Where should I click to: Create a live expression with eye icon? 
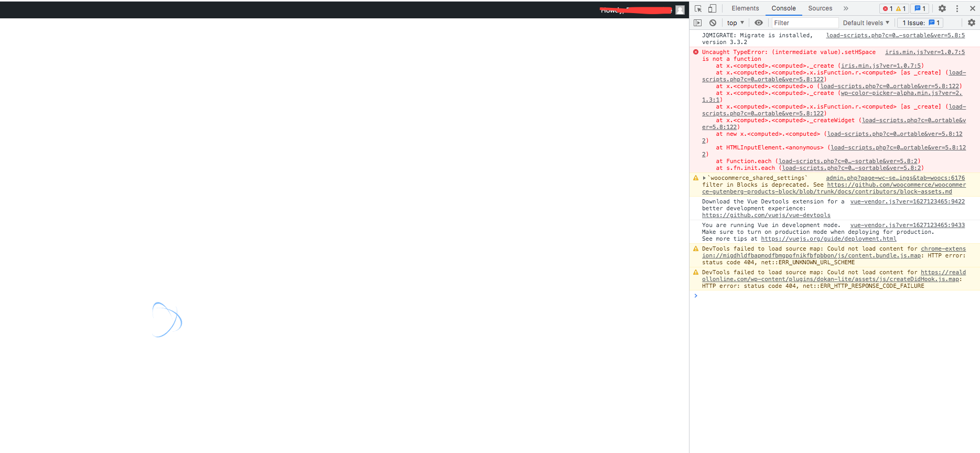tap(758, 23)
